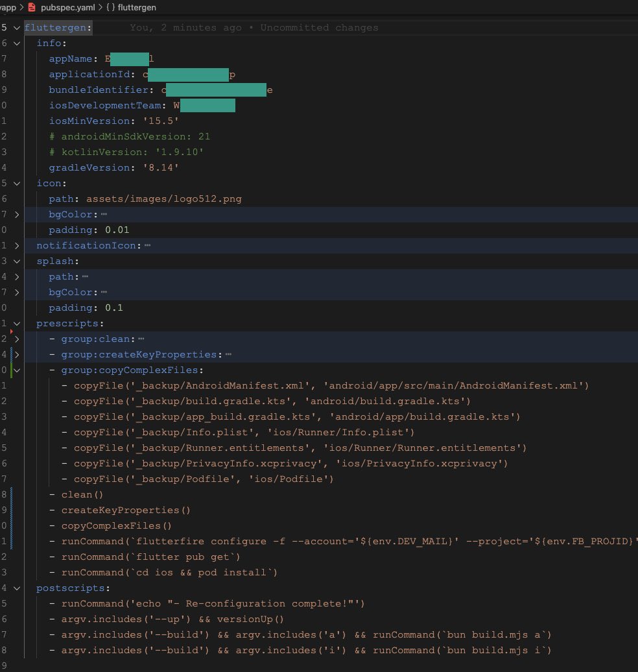This screenshot has width=638, height=672.
Task: Expand the folded notificationIcon entry
Action: 17,246
